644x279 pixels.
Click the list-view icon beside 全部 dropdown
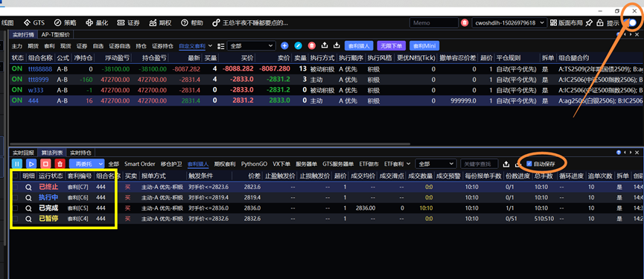click(x=221, y=46)
